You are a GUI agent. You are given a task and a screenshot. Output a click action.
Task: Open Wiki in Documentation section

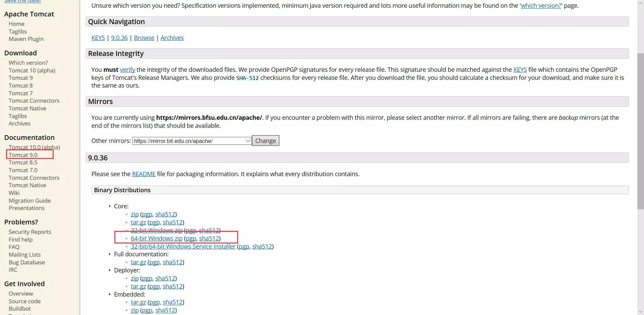click(14, 193)
